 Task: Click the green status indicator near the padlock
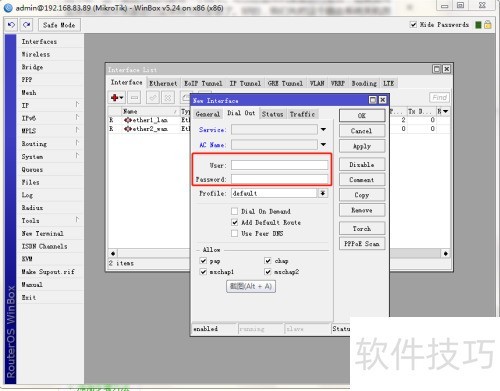(x=478, y=25)
